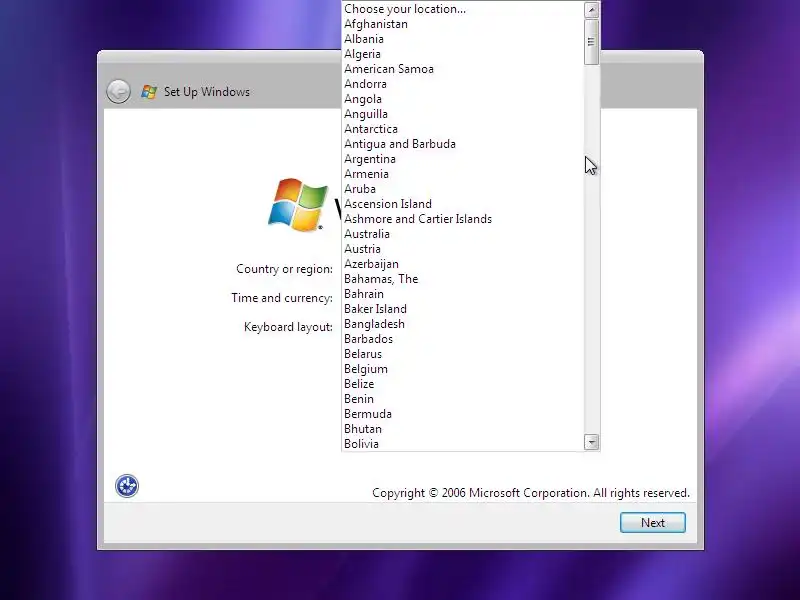Pick American Samoa
Viewport: 800px width, 600px height.
click(463, 69)
